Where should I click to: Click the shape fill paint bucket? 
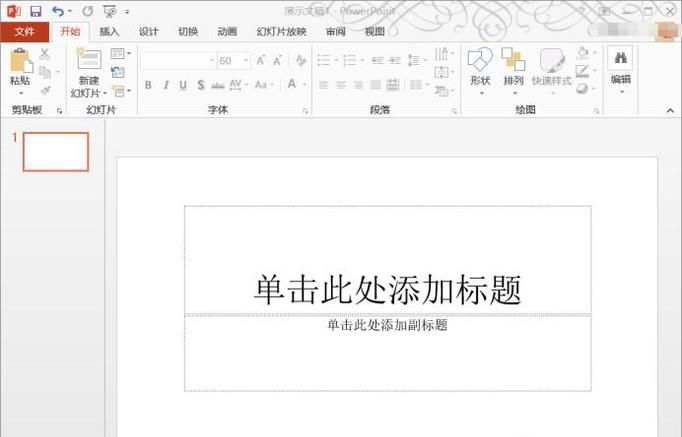[x=582, y=53]
